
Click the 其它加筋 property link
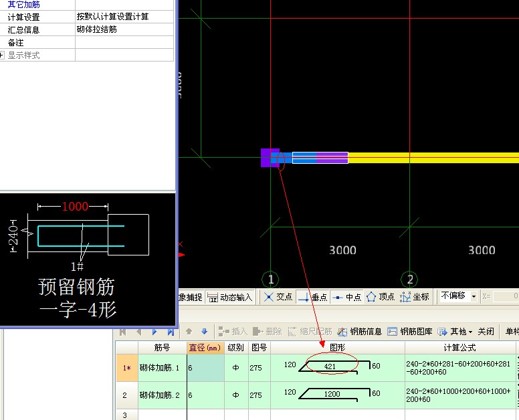coord(23,5)
